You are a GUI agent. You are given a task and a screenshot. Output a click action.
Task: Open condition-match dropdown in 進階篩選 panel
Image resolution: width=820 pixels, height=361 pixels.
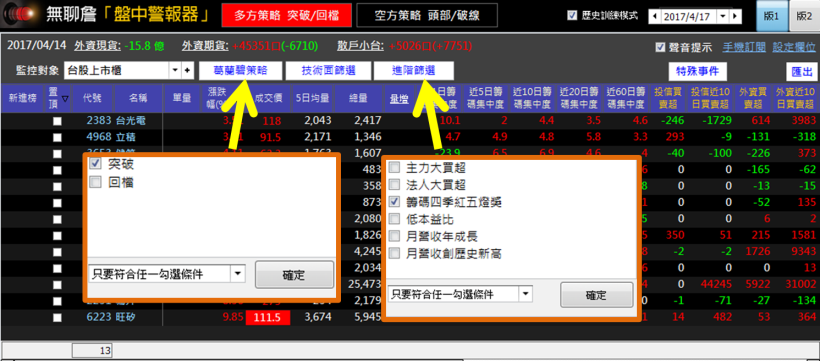(x=525, y=294)
